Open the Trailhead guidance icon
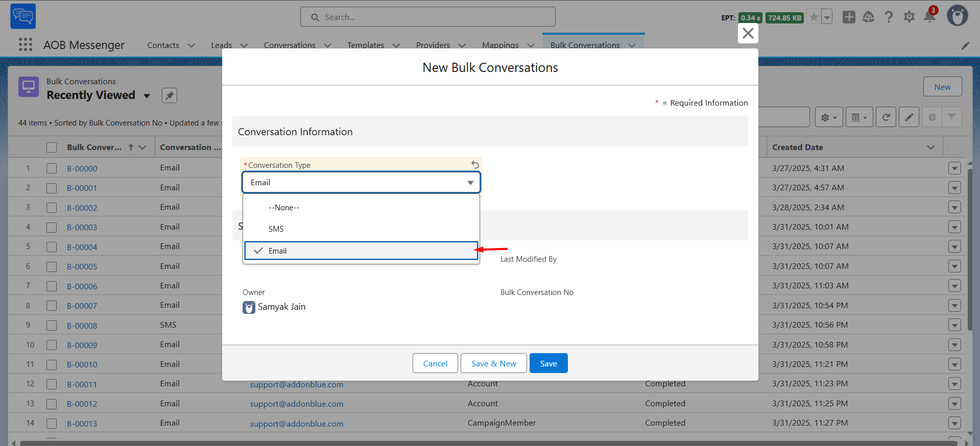Screen dimensions: 980x446 tap(868, 17)
